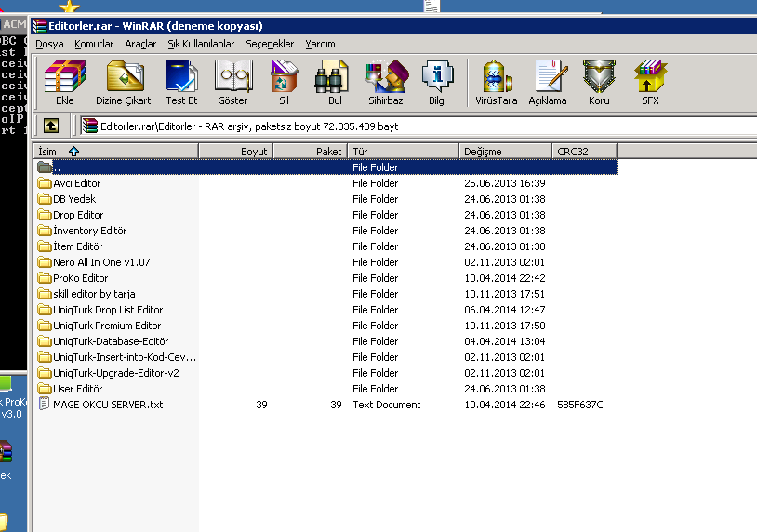Click the ACM console window behind WinRAR
This screenshot has width=757, height=532.
[14, 193]
